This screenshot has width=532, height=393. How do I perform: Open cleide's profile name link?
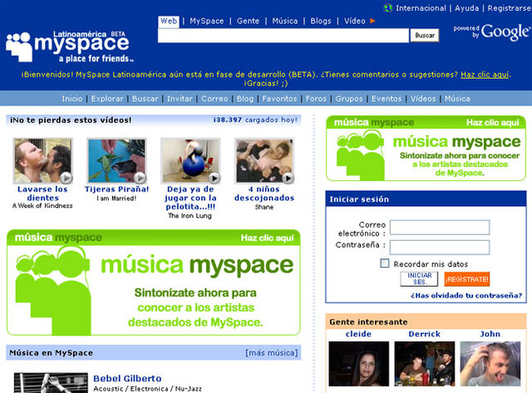click(358, 334)
